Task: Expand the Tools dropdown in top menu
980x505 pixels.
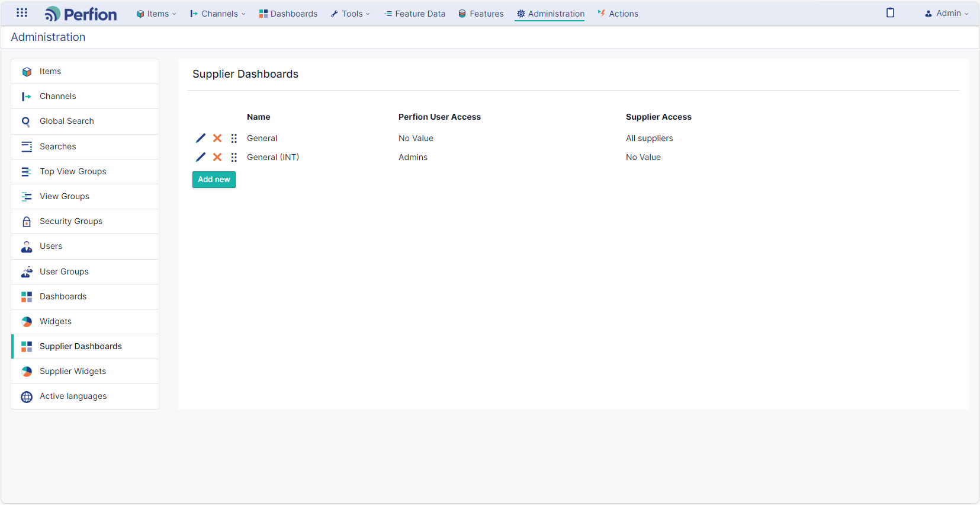Action: [x=350, y=14]
